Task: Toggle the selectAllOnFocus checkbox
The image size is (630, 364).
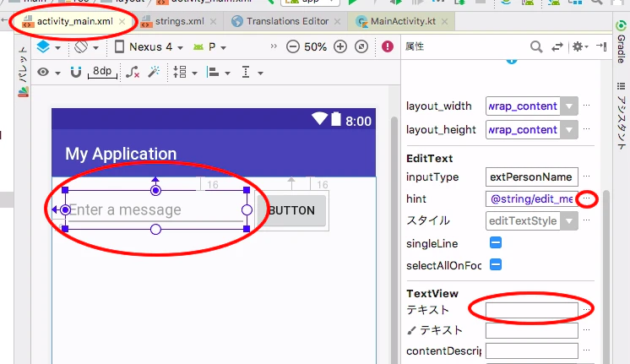Action: click(496, 264)
